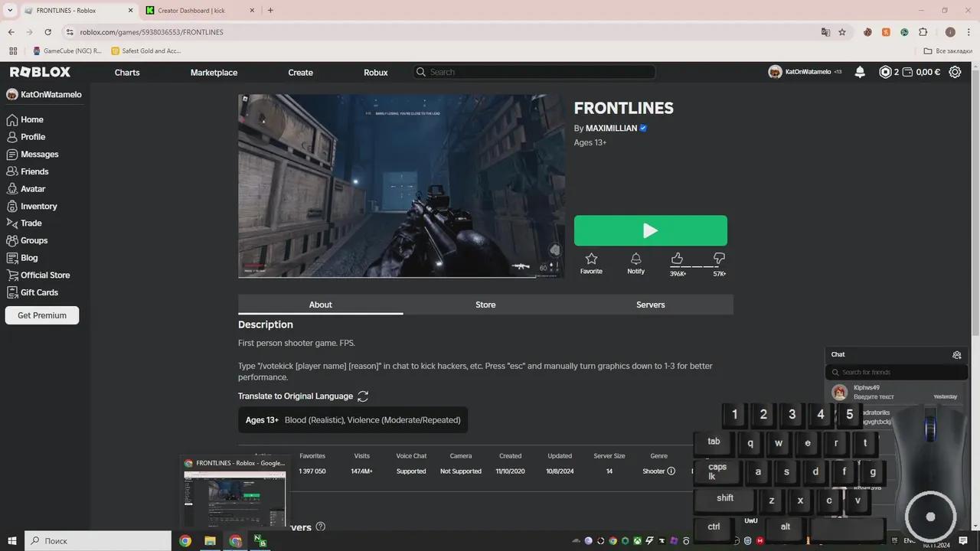980x551 pixels.
Task: Open the chat friends settings icon
Action: [x=956, y=354]
